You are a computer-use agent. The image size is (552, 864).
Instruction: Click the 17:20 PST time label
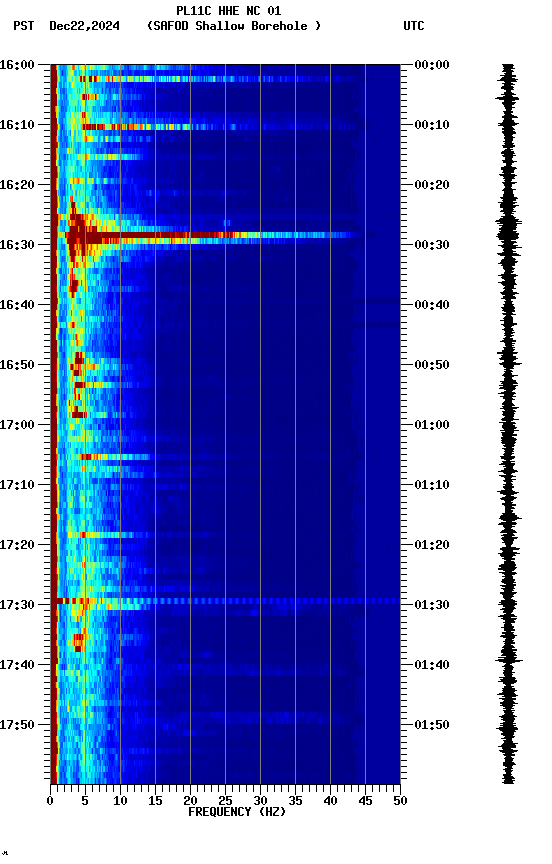17,546
